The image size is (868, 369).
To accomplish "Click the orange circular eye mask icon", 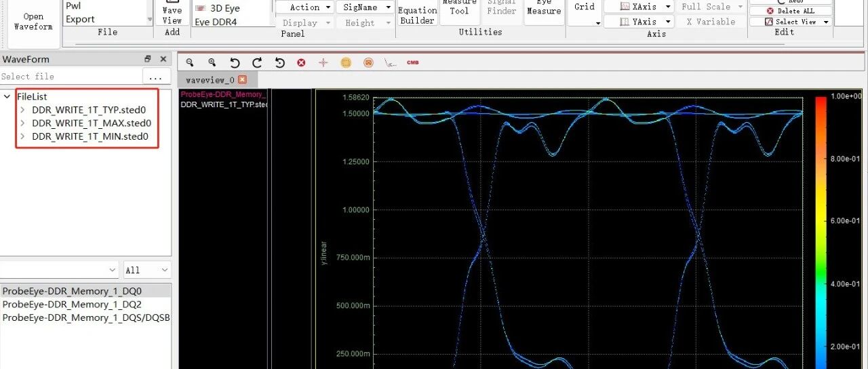I will [346, 62].
